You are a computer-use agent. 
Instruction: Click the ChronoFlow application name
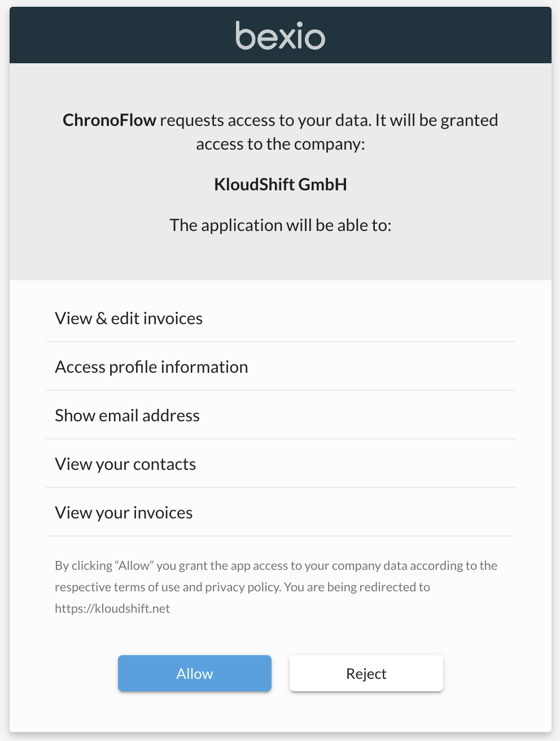(x=109, y=120)
